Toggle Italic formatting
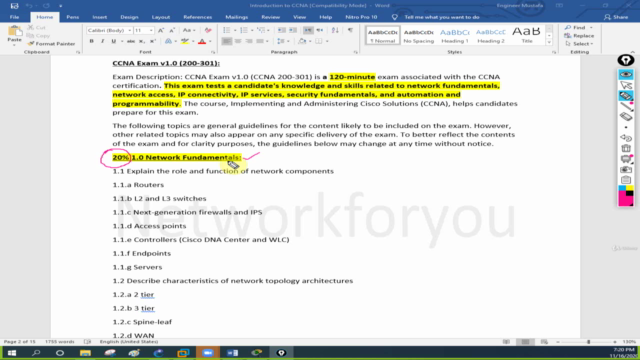 click(x=102, y=41)
